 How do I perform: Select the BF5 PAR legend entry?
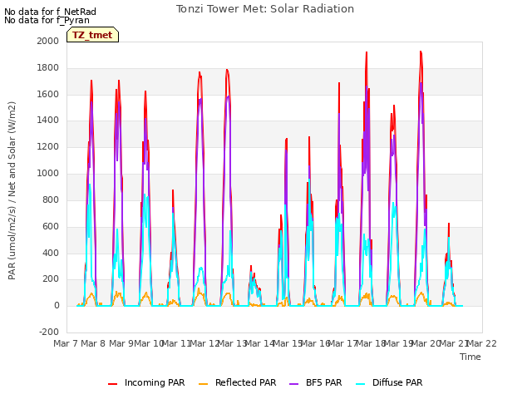[316, 382]
